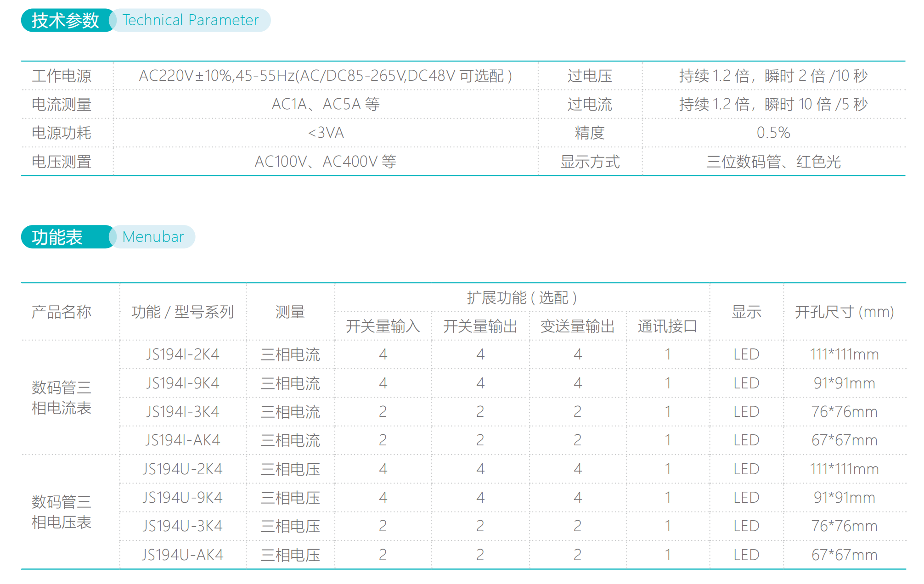924x584 pixels.
Task: Click the 工作电源 row label
Action: click(62, 76)
